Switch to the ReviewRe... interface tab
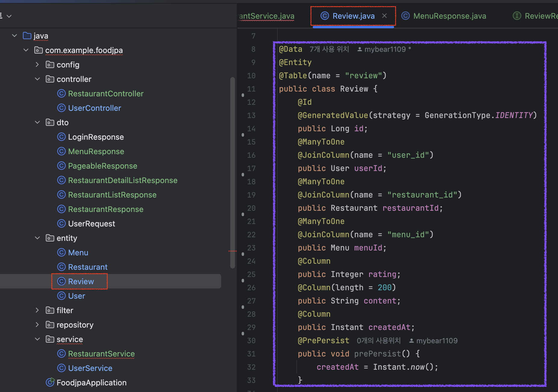This screenshot has width=558, height=392. (541, 16)
